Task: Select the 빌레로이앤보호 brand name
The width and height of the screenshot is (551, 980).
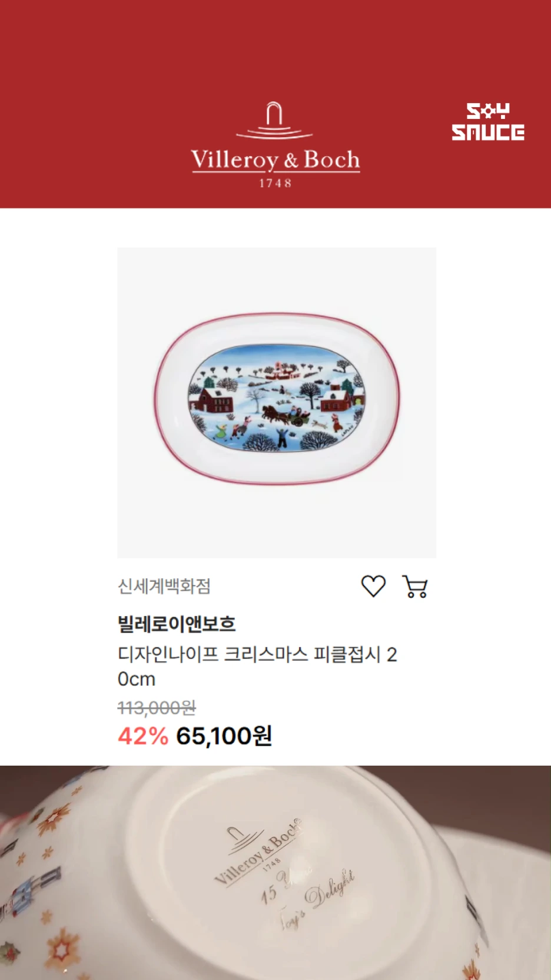Action: 177,624
